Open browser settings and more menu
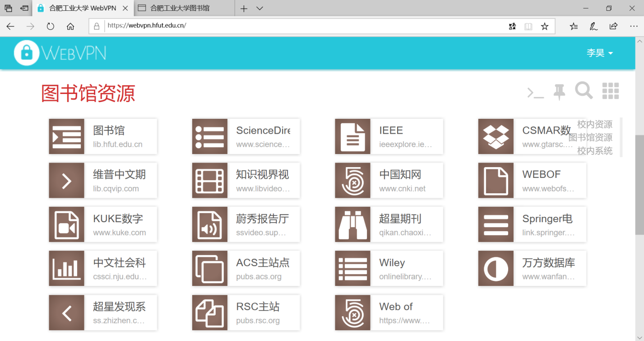Viewport: 644px width, 341px height. [x=633, y=26]
